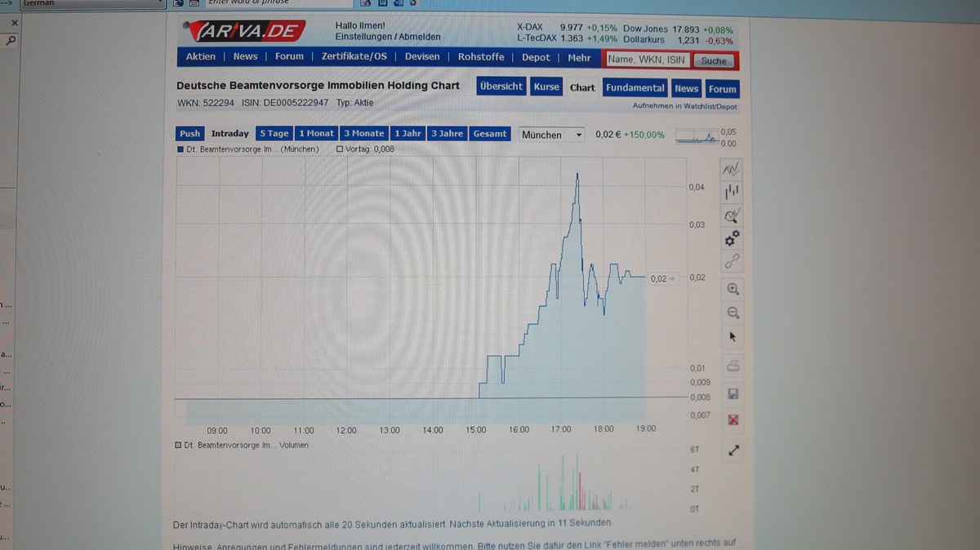This screenshot has height=550, width=980.
Task: Toggle the Vortag 0,008 checkbox
Action: pyautogui.click(x=340, y=149)
